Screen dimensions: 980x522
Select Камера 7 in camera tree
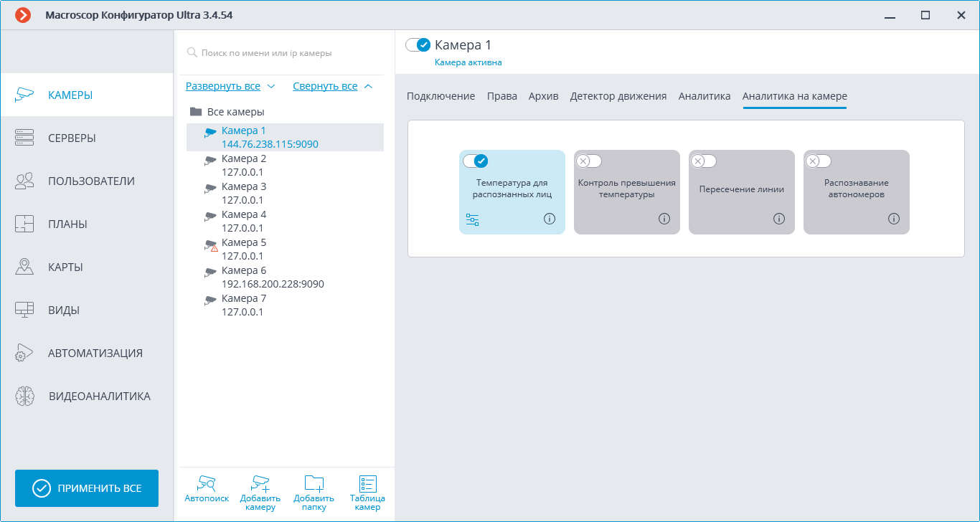[x=285, y=305]
